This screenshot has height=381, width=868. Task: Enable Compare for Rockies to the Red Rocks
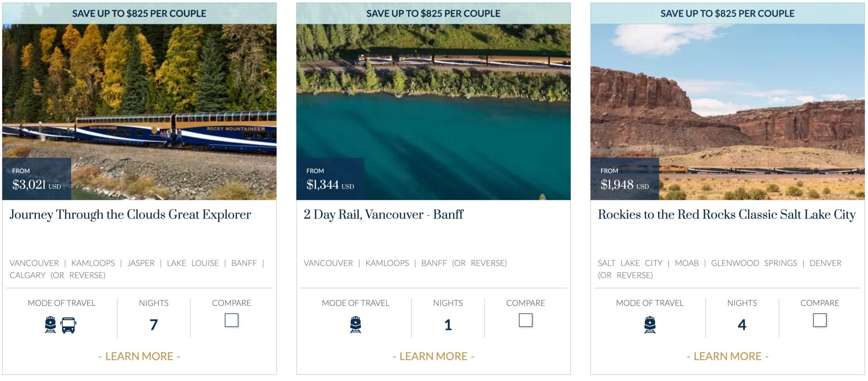click(820, 320)
